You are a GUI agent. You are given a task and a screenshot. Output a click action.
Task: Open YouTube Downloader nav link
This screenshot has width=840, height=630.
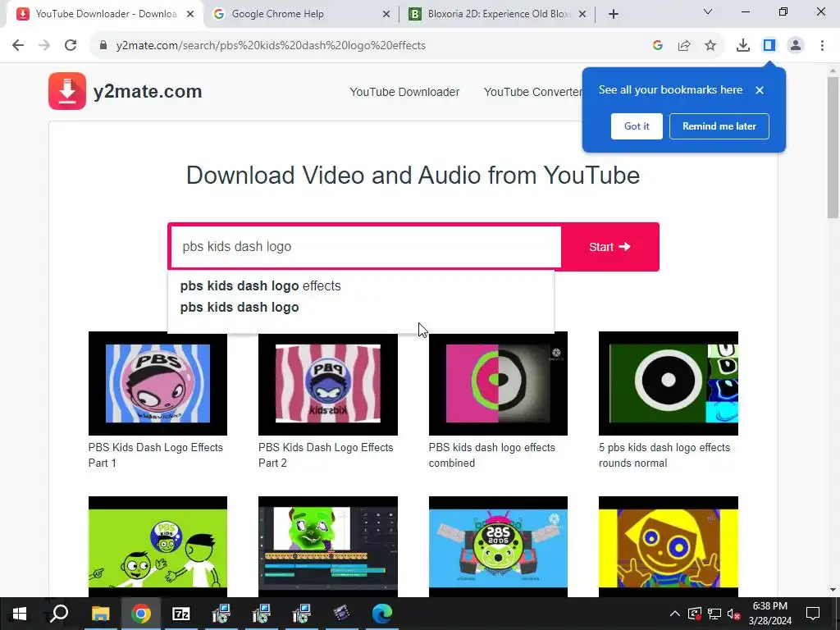coord(404,92)
